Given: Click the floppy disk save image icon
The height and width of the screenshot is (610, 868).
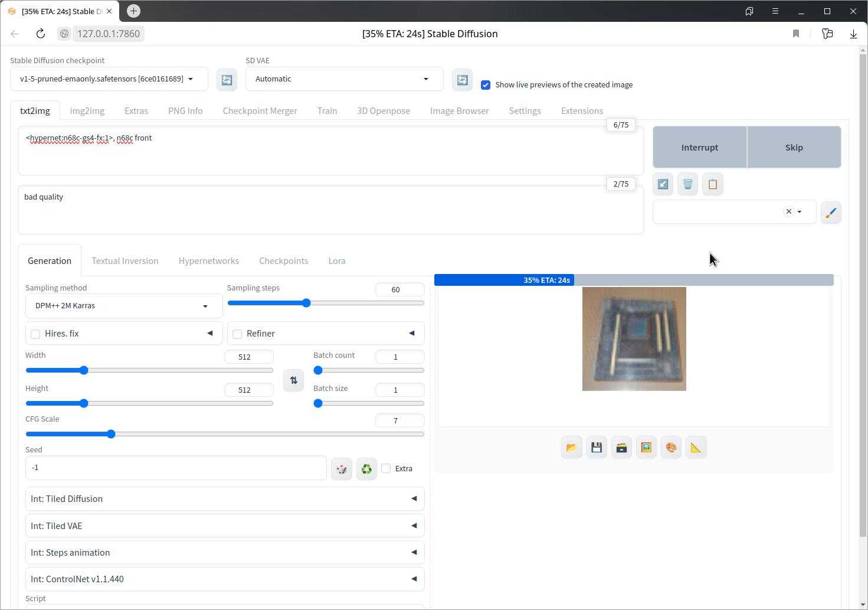Looking at the screenshot, I should [596, 448].
